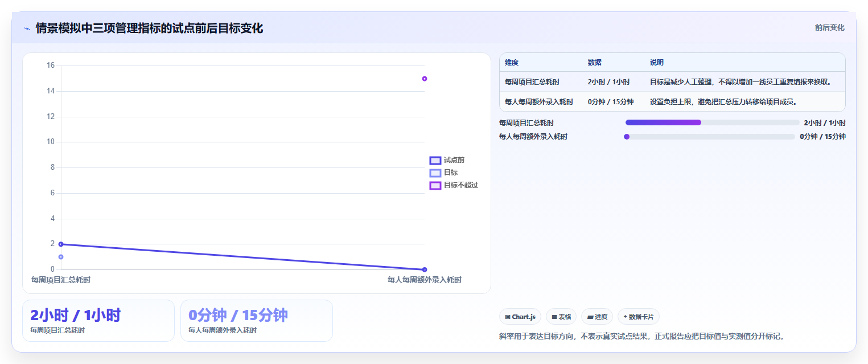The height and width of the screenshot is (364, 868).
Task: Click the progress value 0分钟 / 15分钟
Action: 822,137
